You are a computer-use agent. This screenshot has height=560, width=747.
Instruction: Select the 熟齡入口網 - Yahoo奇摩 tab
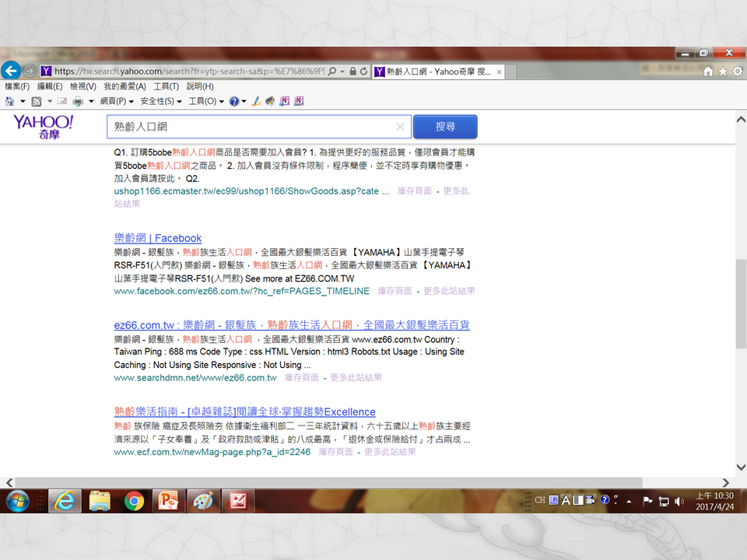(438, 72)
